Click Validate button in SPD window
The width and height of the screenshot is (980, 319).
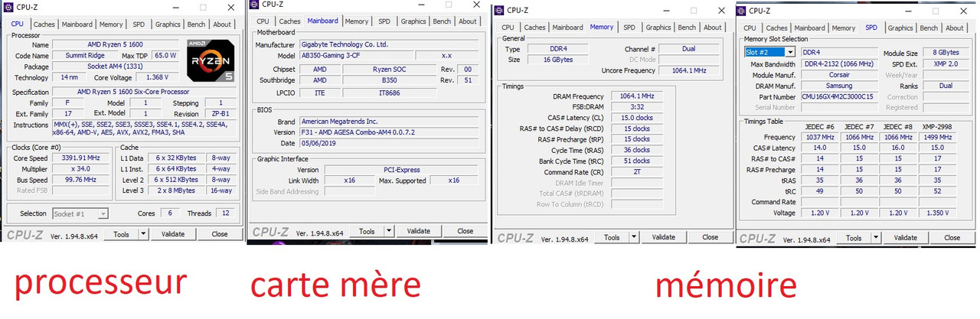[906, 238]
